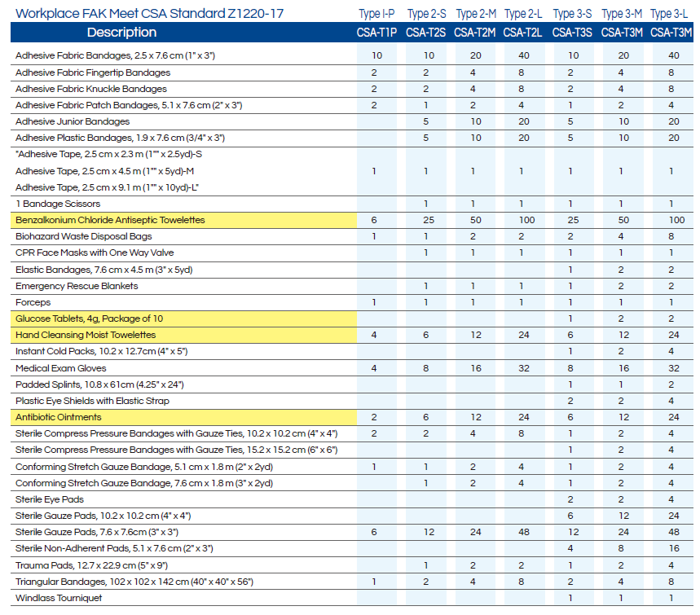Click Type 2-M value 16 in Medical Exam Gloves row

point(476,368)
